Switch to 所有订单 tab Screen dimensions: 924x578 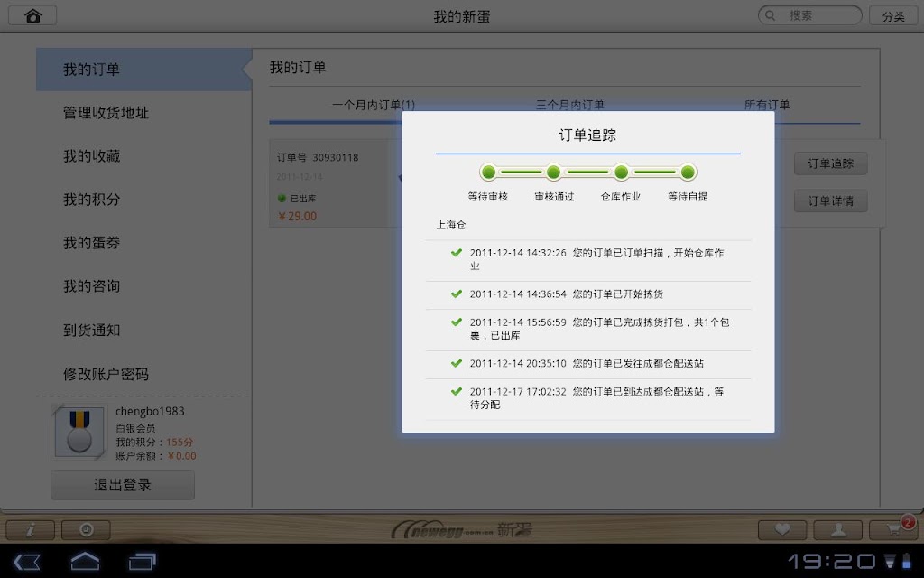[767, 105]
